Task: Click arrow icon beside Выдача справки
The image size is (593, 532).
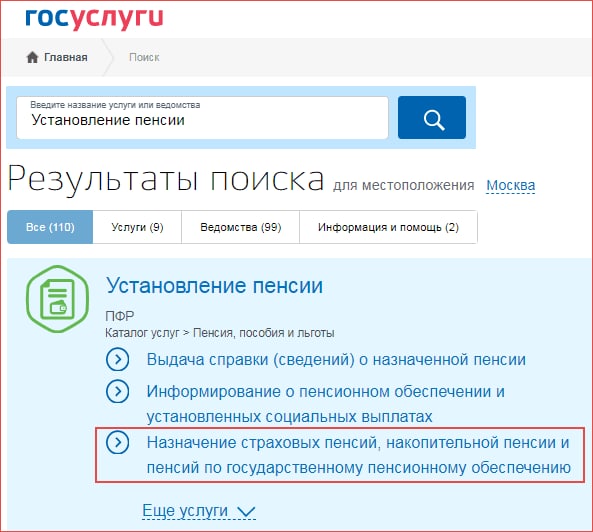Action: pyautogui.click(x=118, y=359)
